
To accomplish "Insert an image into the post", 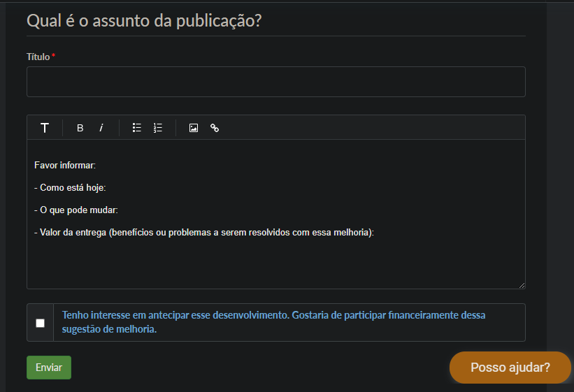I will click(x=193, y=128).
